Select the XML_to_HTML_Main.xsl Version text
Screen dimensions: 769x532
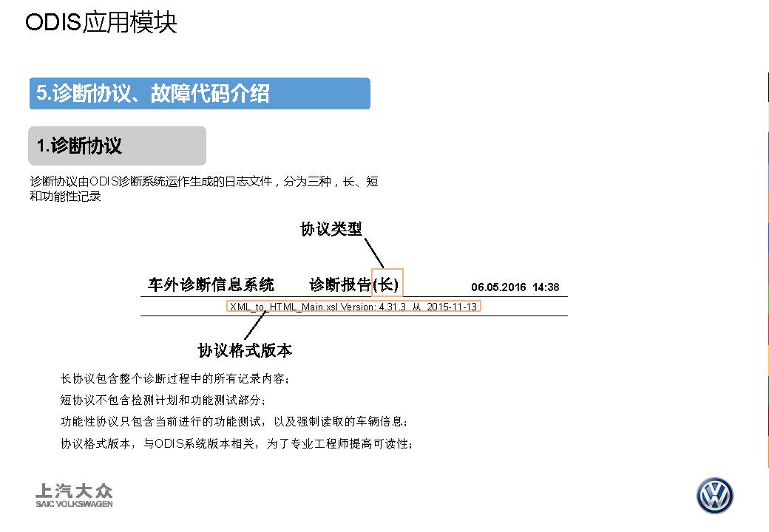[x=353, y=307]
